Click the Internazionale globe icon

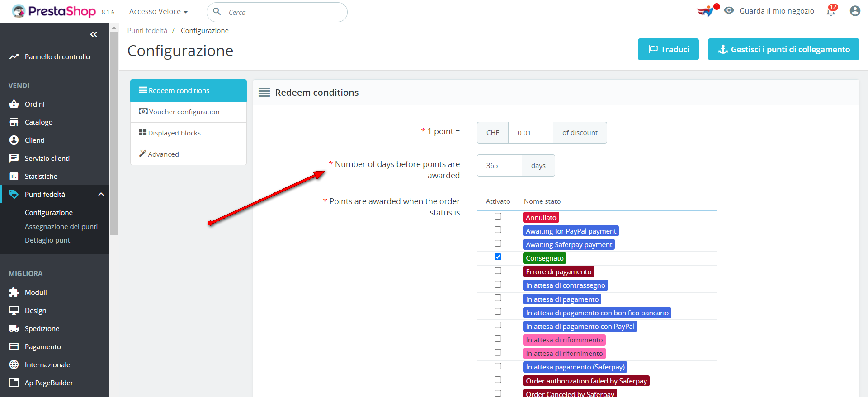[14, 364]
